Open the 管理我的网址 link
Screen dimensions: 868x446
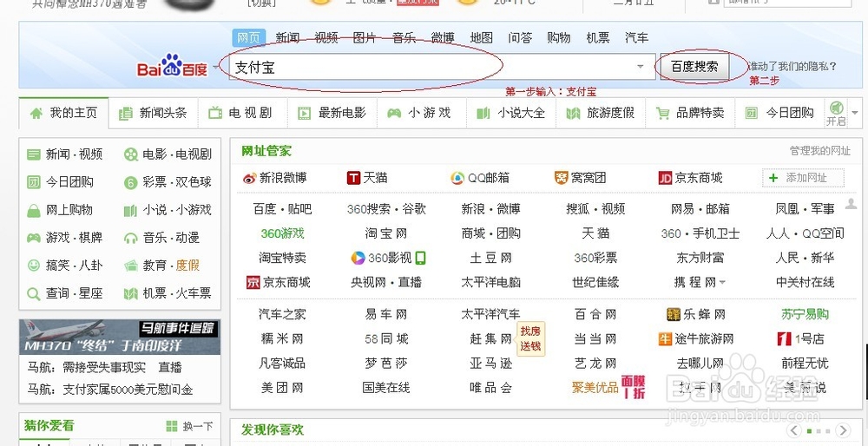(x=820, y=150)
